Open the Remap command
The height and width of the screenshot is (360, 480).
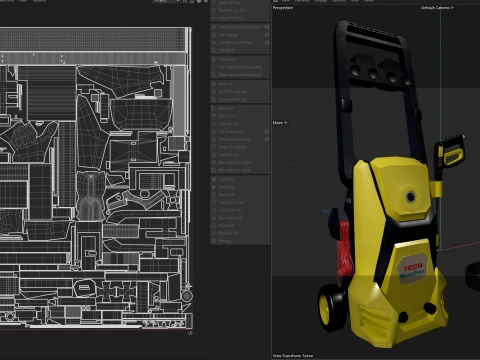pyautogui.click(x=240, y=241)
